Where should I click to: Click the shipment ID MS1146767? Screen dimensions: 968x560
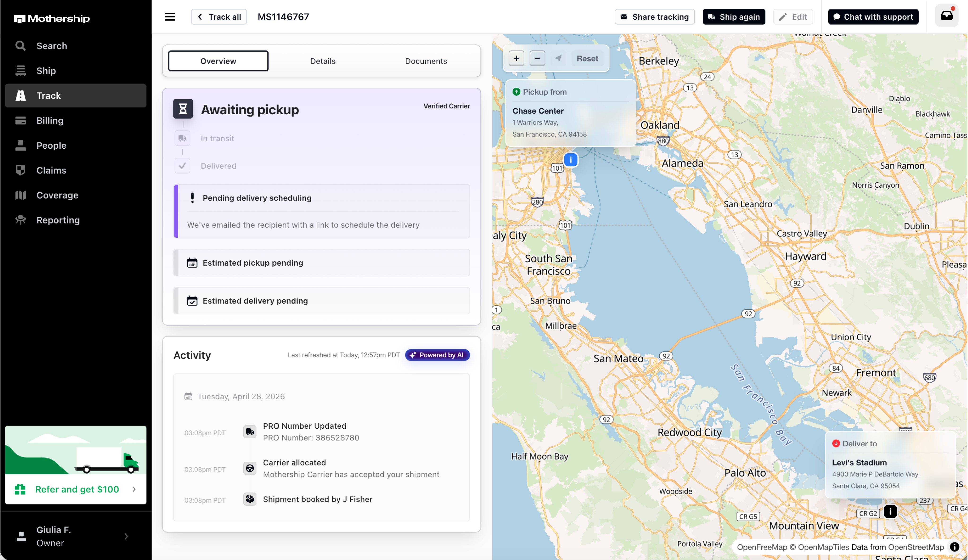[283, 17]
